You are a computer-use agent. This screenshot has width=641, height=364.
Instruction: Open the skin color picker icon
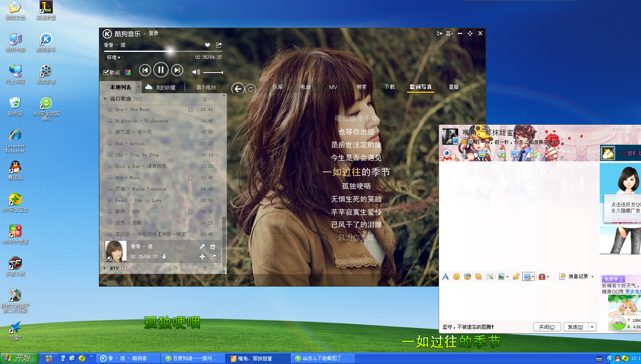click(x=128, y=73)
